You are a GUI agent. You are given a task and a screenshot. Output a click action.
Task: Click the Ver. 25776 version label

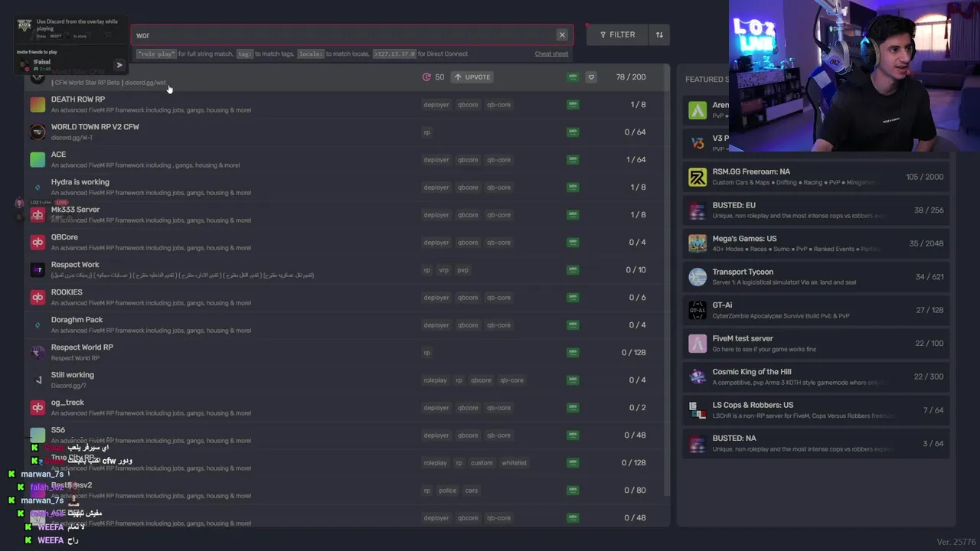pyautogui.click(x=955, y=542)
